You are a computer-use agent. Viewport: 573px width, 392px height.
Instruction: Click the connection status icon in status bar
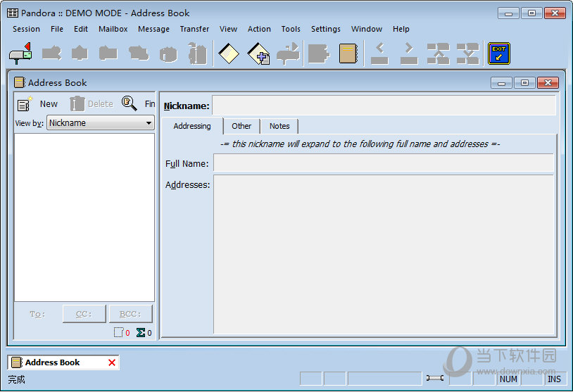(x=435, y=378)
